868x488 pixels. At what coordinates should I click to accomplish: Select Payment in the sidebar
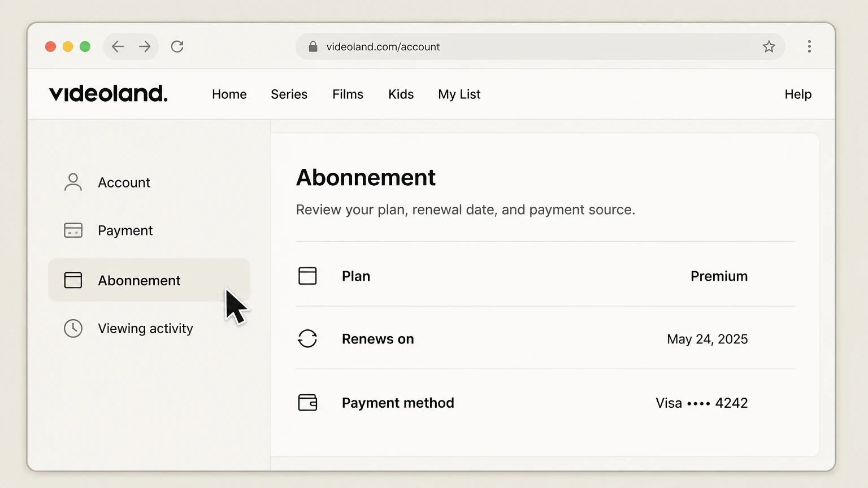pyautogui.click(x=149, y=230)
